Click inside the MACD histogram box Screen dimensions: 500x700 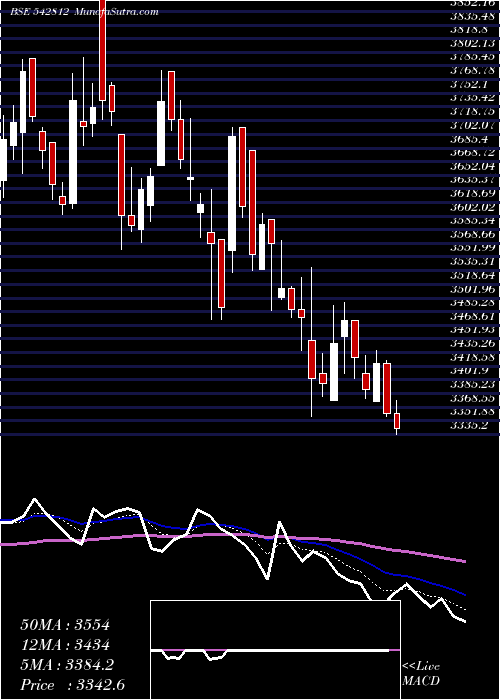[275, 650]
